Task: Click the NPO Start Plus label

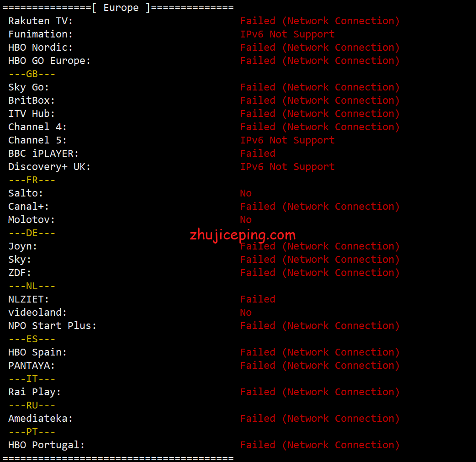Action: point(52,326)
